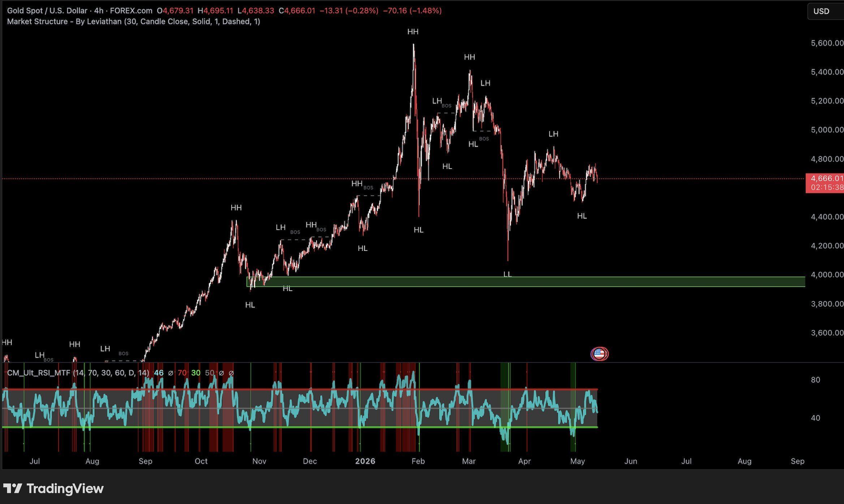The image size is (844, 504).
Task: Select the Gold Spot / U.S. Dollar symbol title
Action: pos(47,11)
